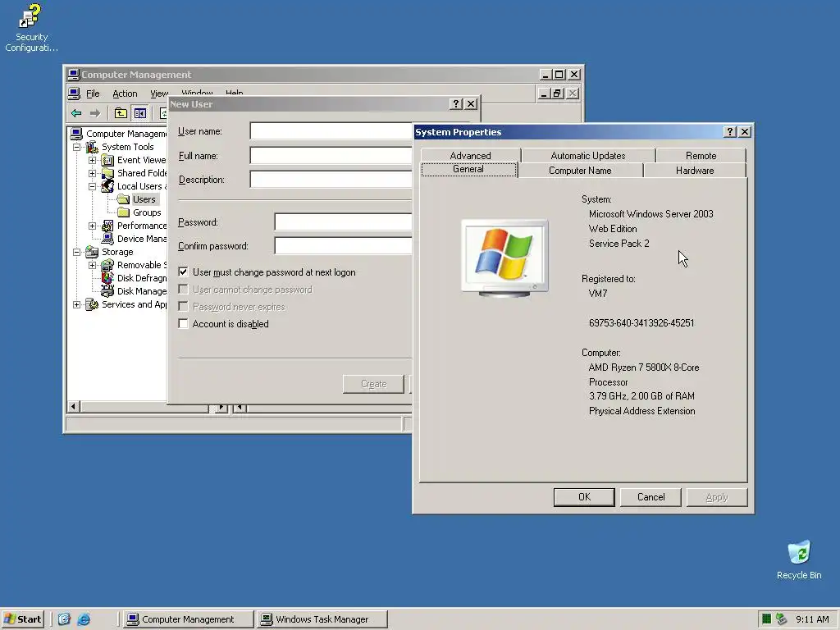
Task: Switch to the Remote tab
Action: [701, 155]
